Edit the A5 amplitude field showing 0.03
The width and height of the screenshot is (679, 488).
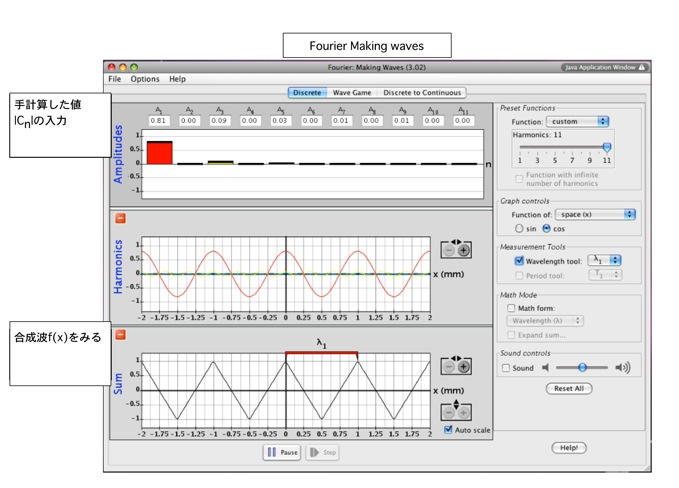[280, 120]
